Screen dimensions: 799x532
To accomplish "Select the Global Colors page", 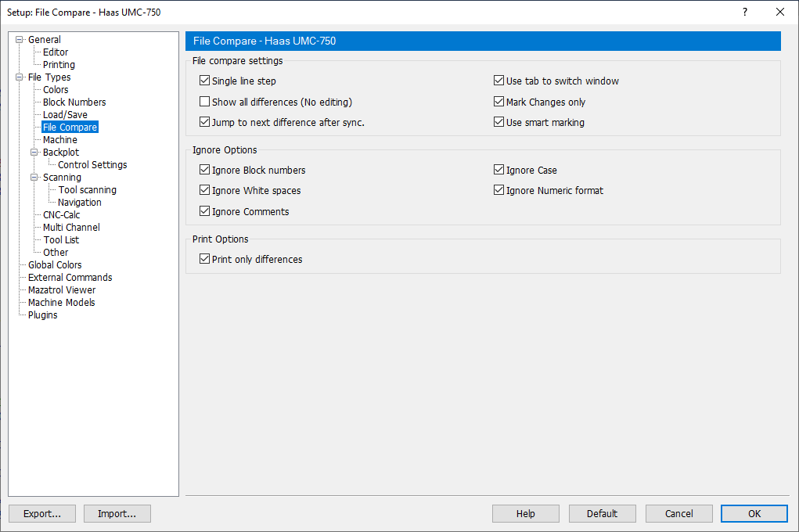I will click(55, 264).
